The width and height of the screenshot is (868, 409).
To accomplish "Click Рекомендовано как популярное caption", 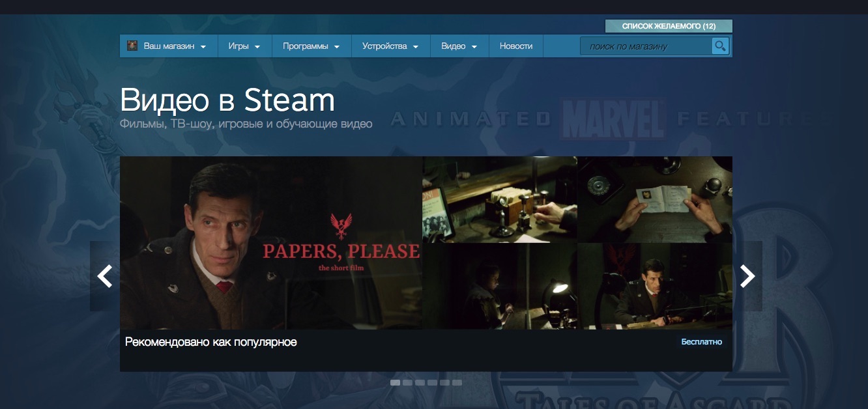I will [x=211, y=342].
